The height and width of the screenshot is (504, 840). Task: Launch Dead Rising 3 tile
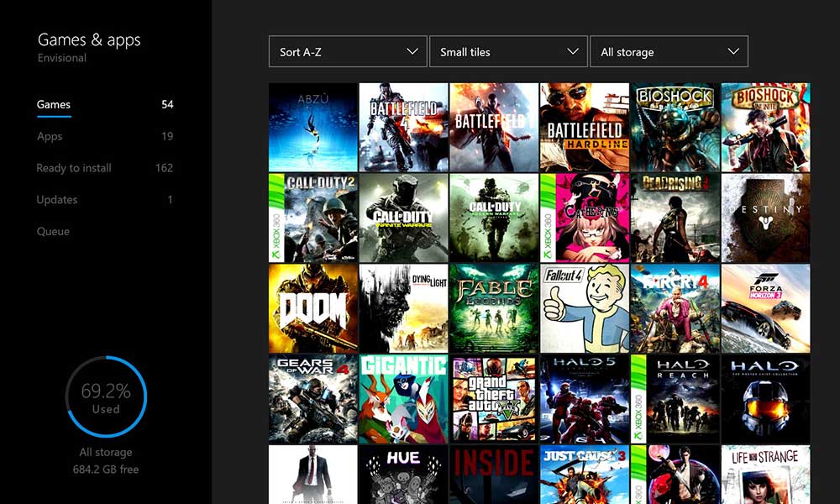point(675,218)
